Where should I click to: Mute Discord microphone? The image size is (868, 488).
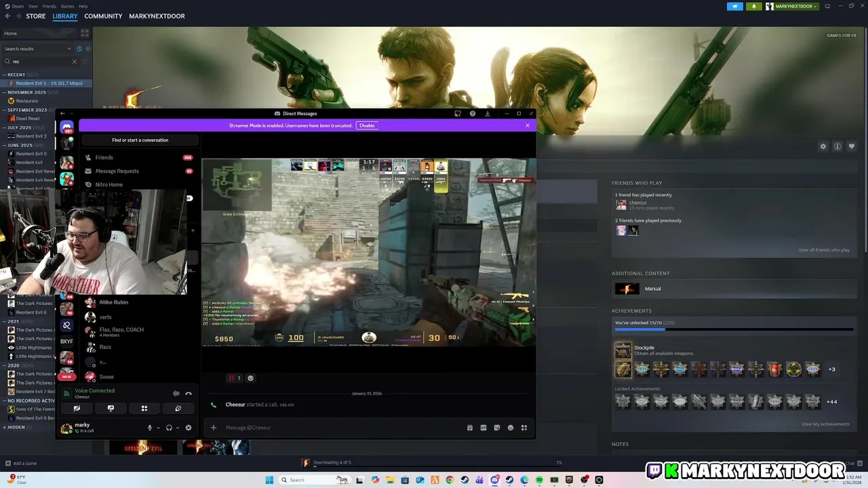[x=150, y=428]
